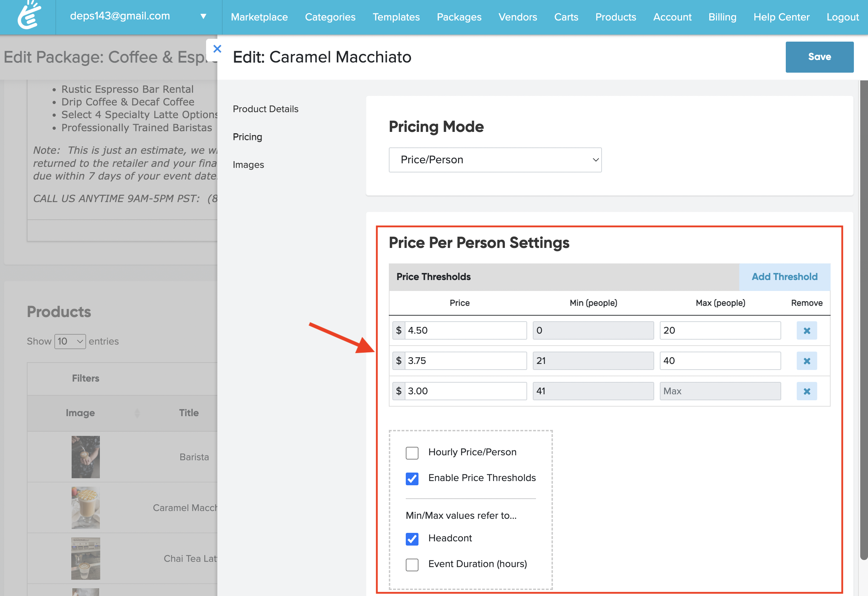The height and width of the screenshot is (596, 868).
Task: Check Event Duration (hours) option
Action: click(x=412, y=564)
